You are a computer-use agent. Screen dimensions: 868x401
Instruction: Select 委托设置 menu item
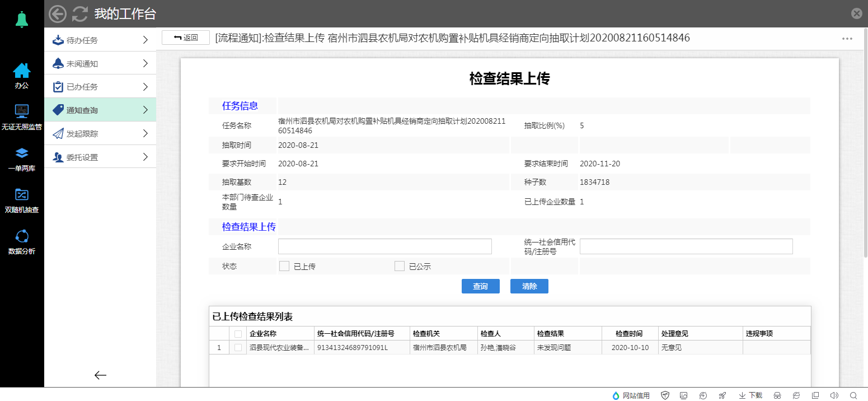(x=100, y=157)
